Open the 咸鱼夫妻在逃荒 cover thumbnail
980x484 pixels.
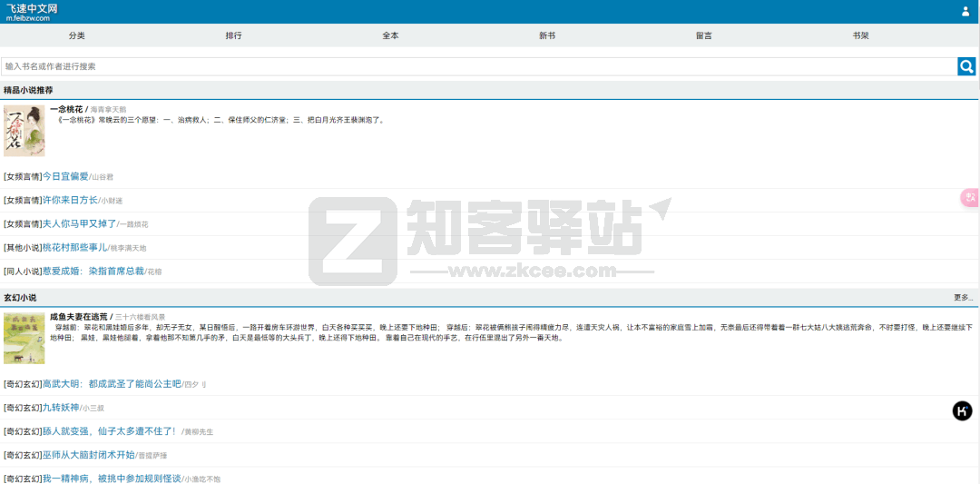point(24,338)
